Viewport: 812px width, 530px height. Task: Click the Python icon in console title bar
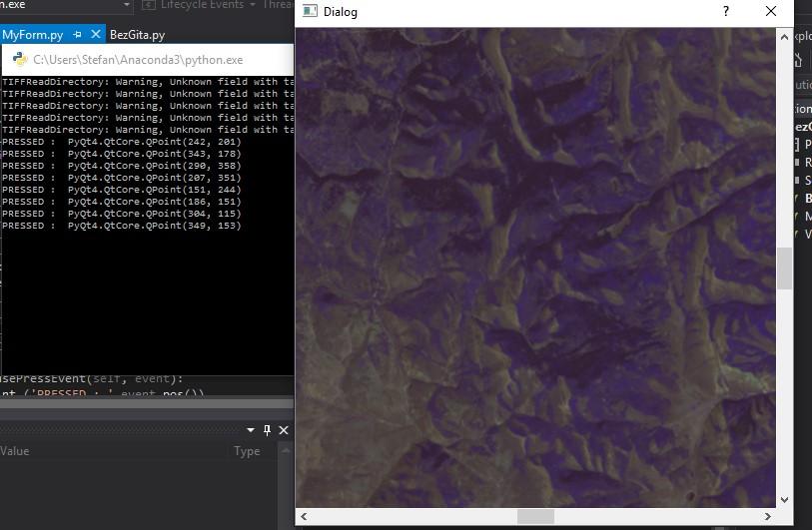tap(19, 60)
